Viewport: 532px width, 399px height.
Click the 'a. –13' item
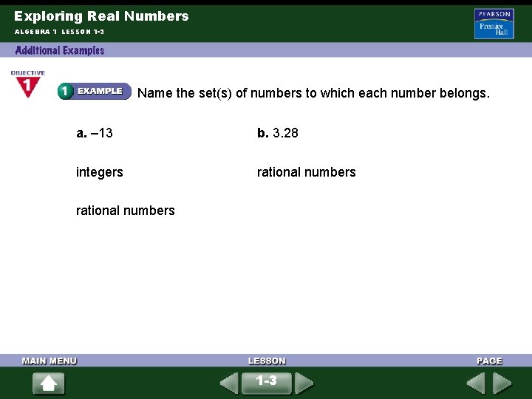[x=95, y=133]
